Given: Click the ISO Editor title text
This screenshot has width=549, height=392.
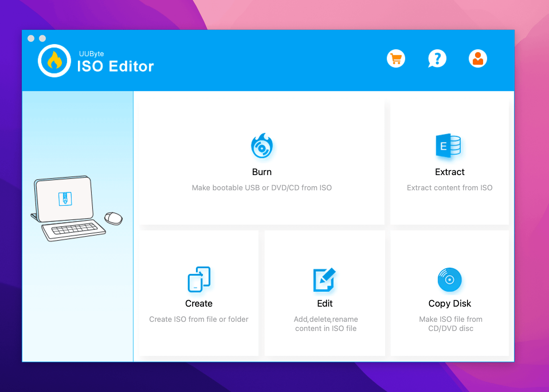Looking at the screenshot, I should [x=115, y=66].
